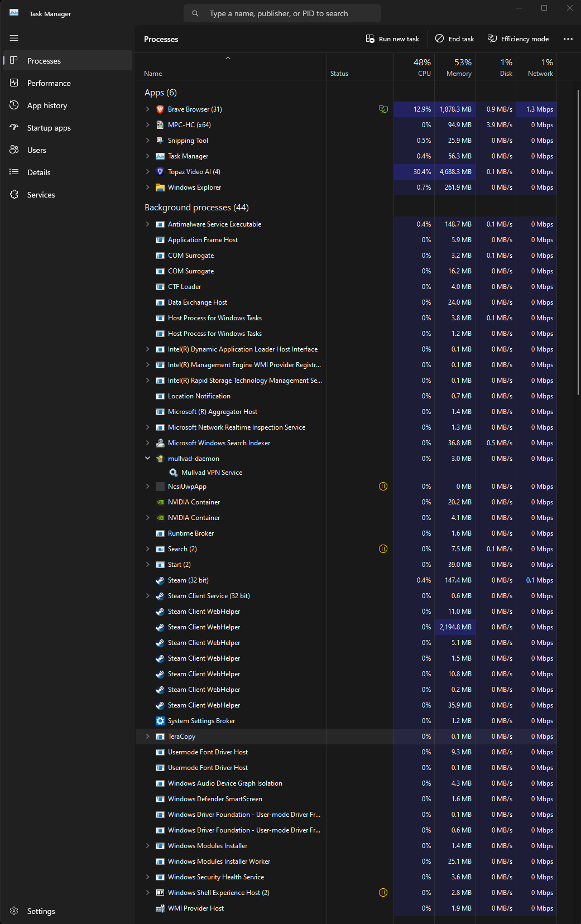Expand the Windows Modules Installer row
The height and width of the screenshot is (924, 581).
tap(147, 846)
